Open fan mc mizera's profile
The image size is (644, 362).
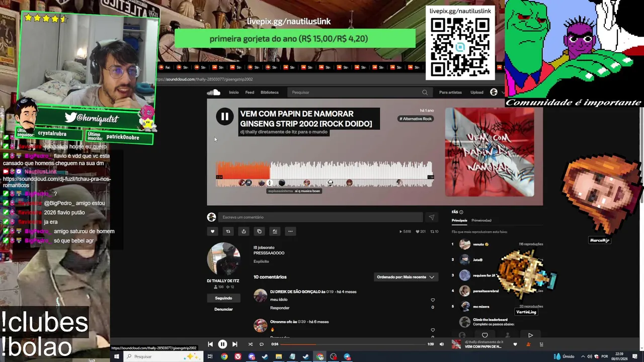click(481, 307)
